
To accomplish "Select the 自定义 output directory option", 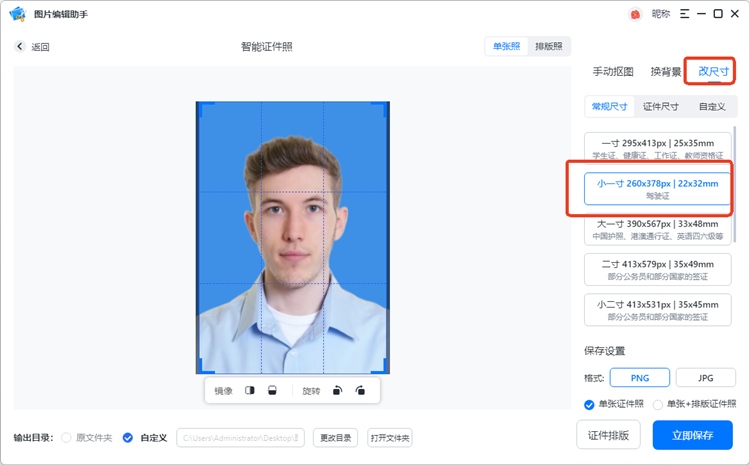I will pyautogui.click(x=127, y=437).
